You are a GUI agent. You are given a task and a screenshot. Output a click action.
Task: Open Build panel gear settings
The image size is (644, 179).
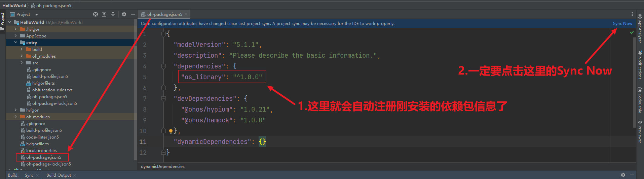(623, 175)
